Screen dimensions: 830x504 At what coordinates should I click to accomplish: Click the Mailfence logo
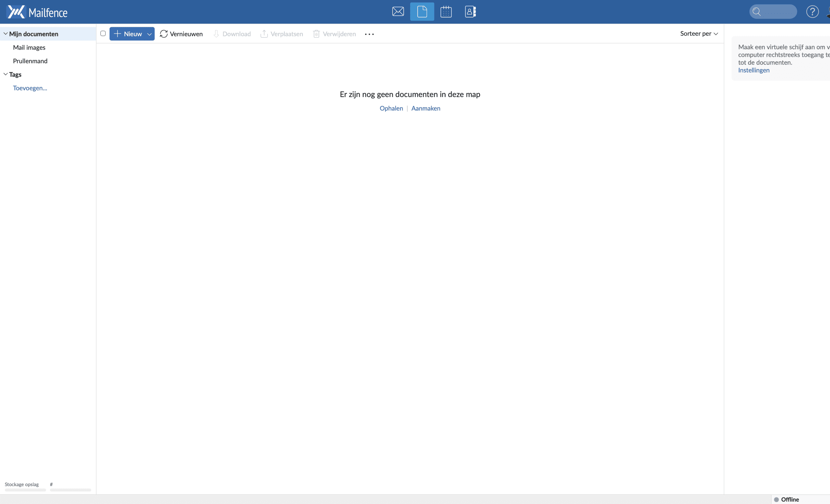coord(37,12)
